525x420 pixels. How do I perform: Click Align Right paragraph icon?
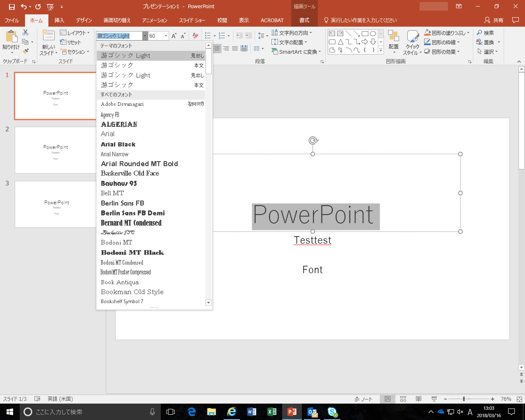tap(226, 48)
